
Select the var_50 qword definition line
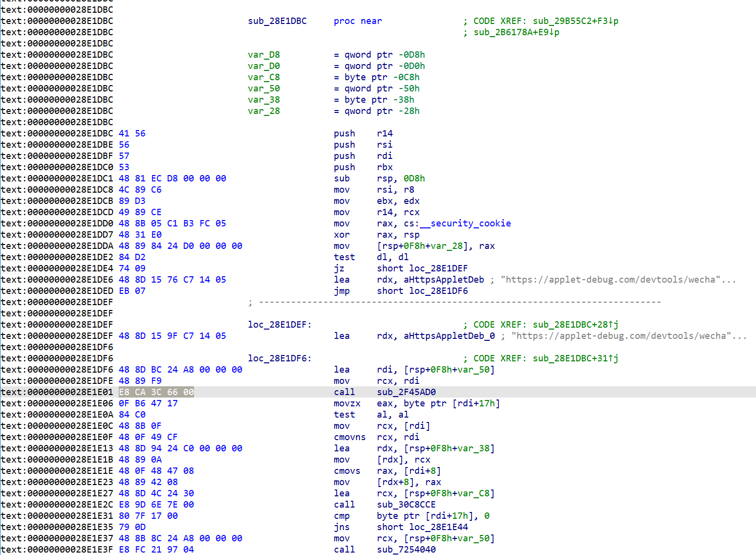click(x=263, y=89)
